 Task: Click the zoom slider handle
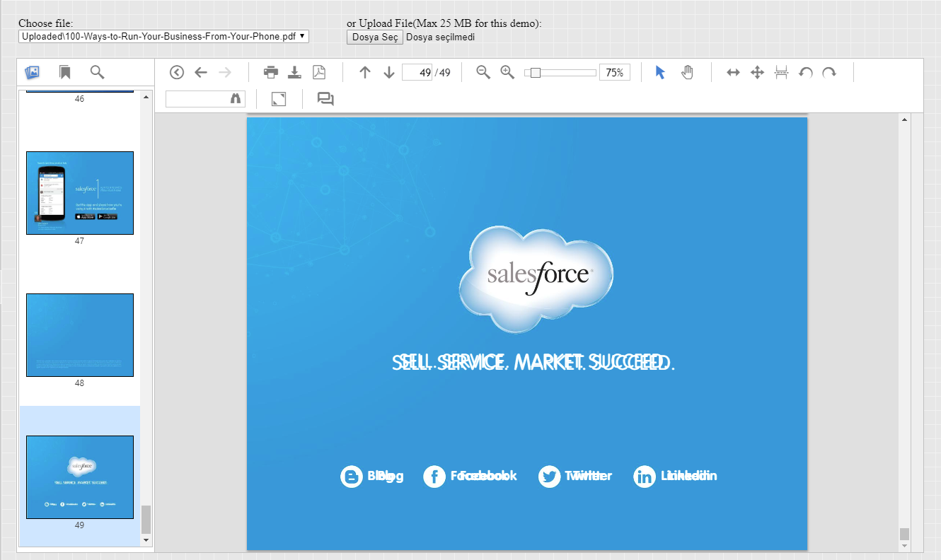(536, 72)
